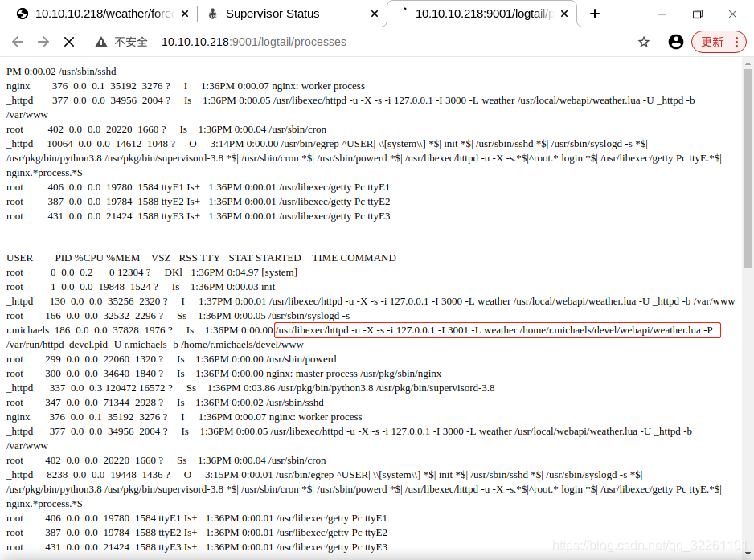Click the not-secure warning triangle icon
This screenshot has height=560, width=754.
[101, 42]
